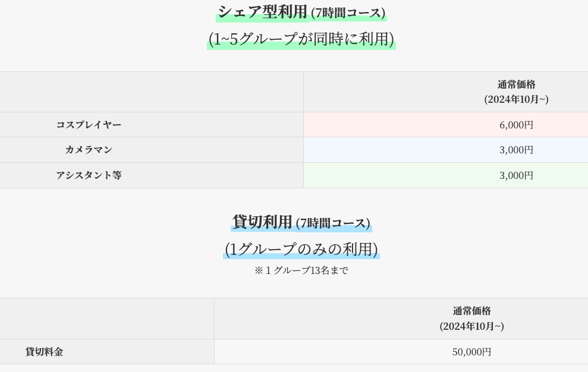The image size is (588, 372).
Task: Select the アシスタント等 row label
Action: (x=89, y=175)
